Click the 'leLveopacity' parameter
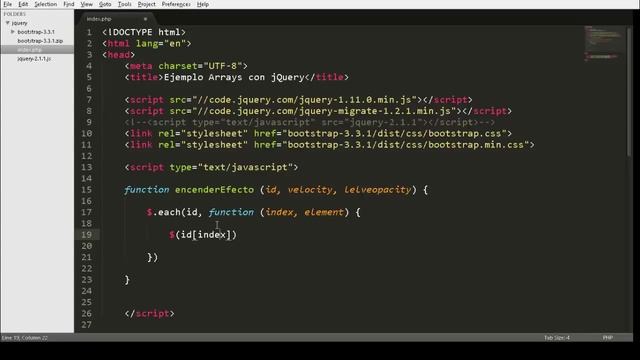The image size is (640, 360). [378, 190]
